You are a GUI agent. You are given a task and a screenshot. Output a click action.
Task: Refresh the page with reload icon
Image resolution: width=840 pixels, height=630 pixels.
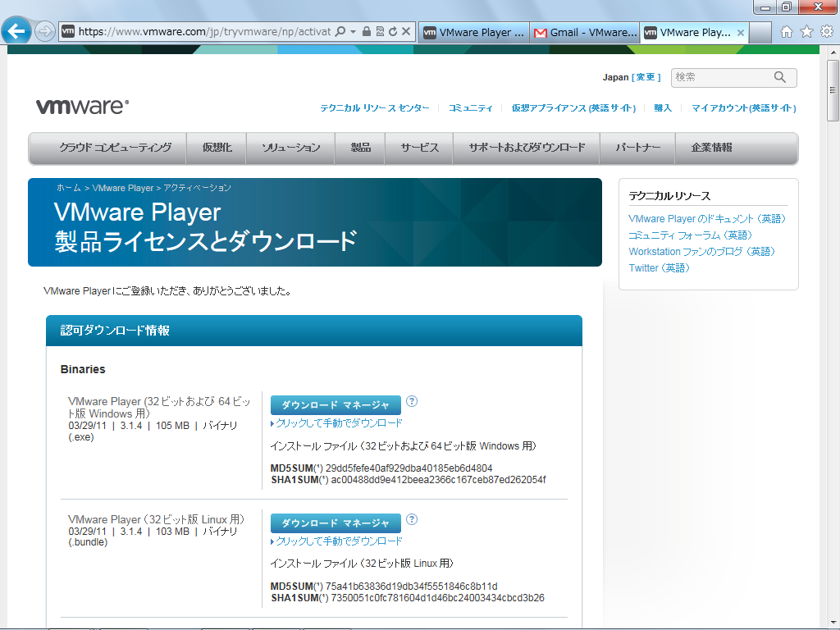[393, 32]
